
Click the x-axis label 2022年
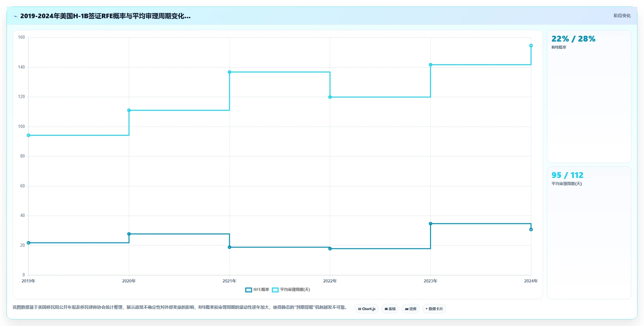click(330, 281)
